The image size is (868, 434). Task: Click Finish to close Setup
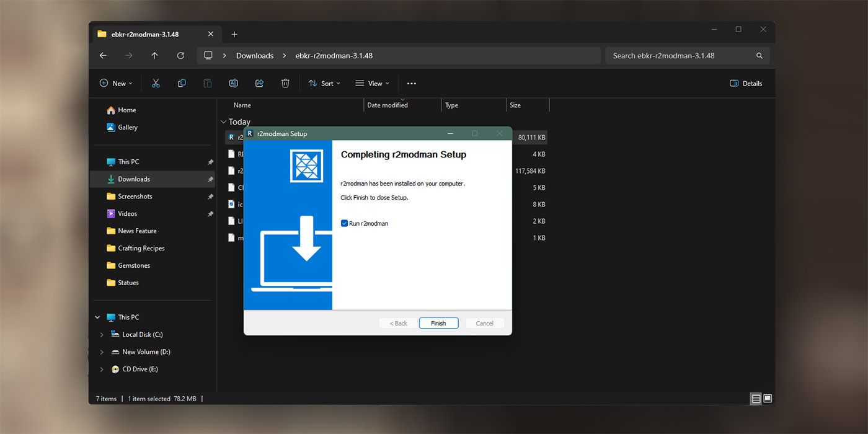click(438, 323)
